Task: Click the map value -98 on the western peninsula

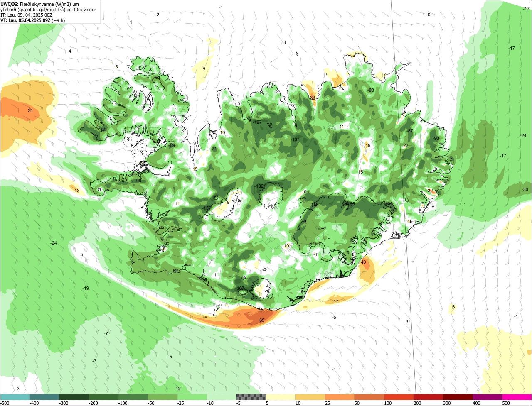Action: click(138, 181)
